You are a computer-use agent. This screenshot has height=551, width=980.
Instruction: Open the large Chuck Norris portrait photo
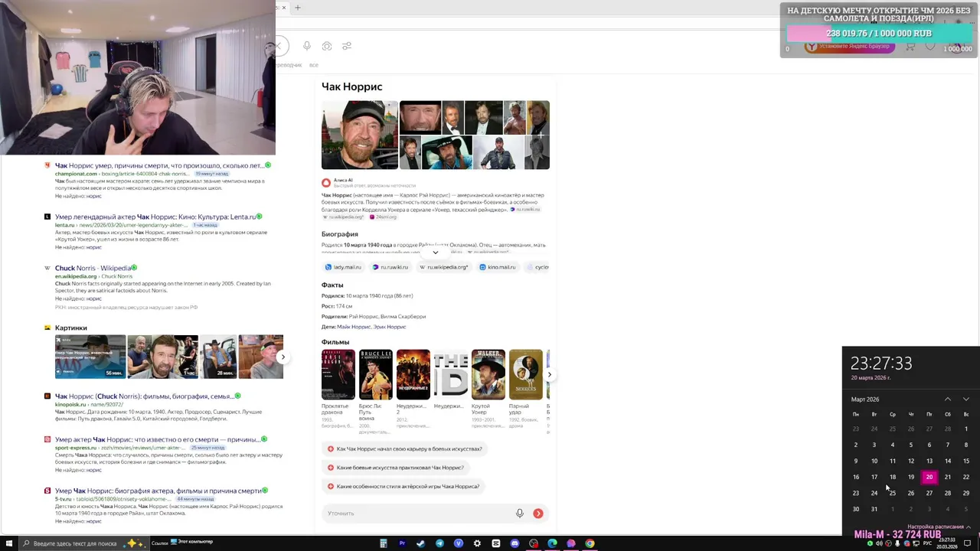click(x=359, y=135)
